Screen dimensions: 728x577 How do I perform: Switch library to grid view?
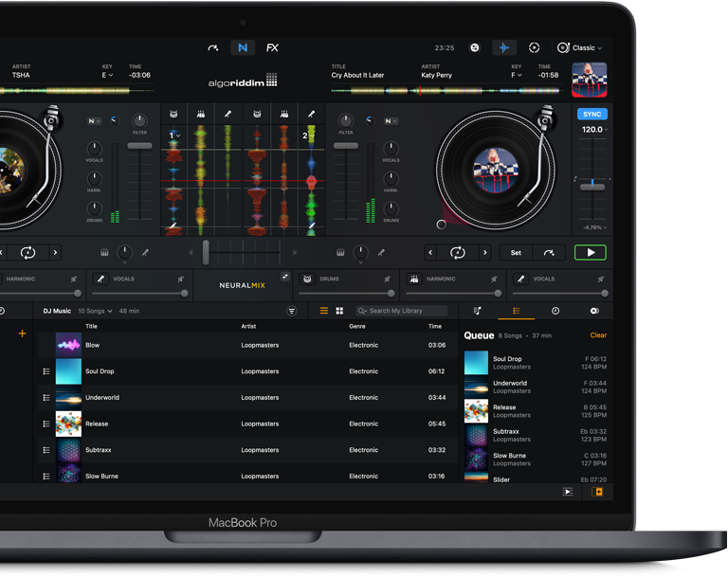tap(339, 311)
